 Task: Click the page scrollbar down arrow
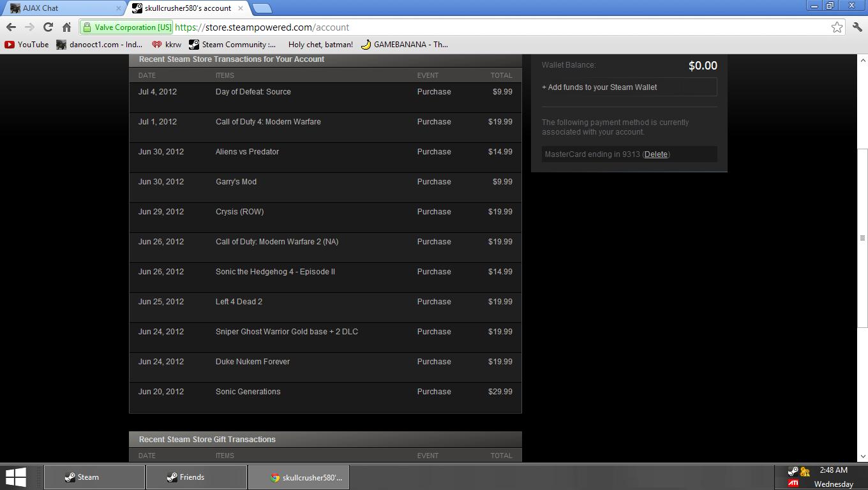pyautogui.click(x=863, y=457)
